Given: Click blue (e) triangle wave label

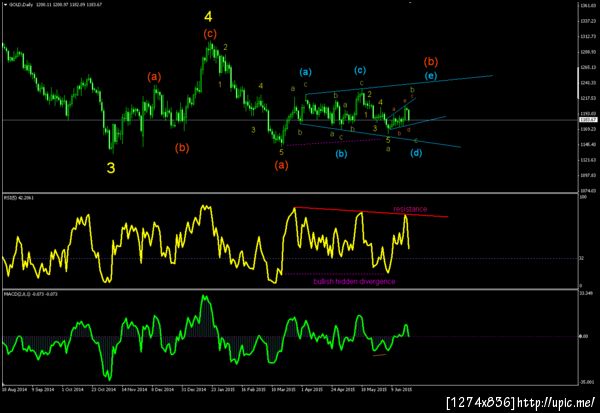Looking at the screenshot, I should (430, 76).
